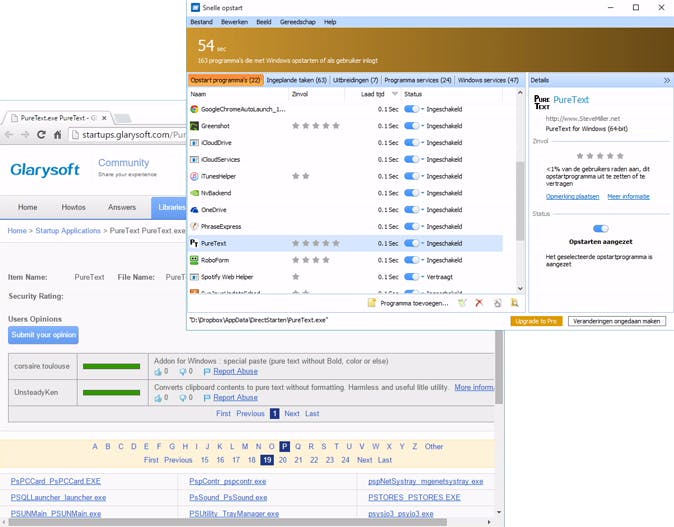Click Snelle opstart title bar app icon

tap(196, 8)
